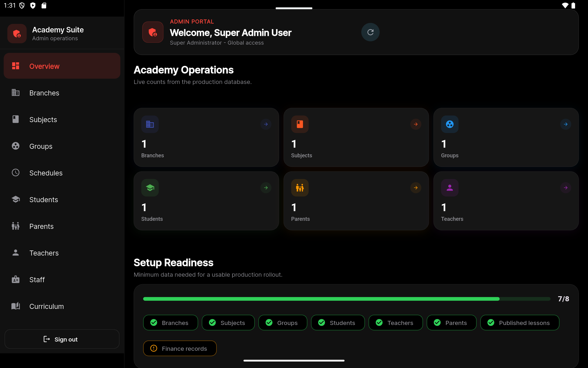Click the battery icon in status bar
588x368 pixels.
coord(573,5)
